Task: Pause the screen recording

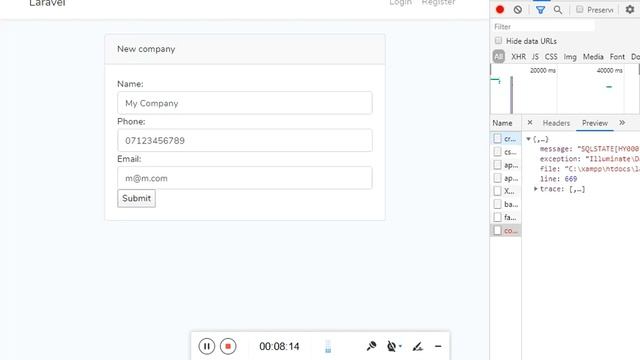Action: coord(207,346)
